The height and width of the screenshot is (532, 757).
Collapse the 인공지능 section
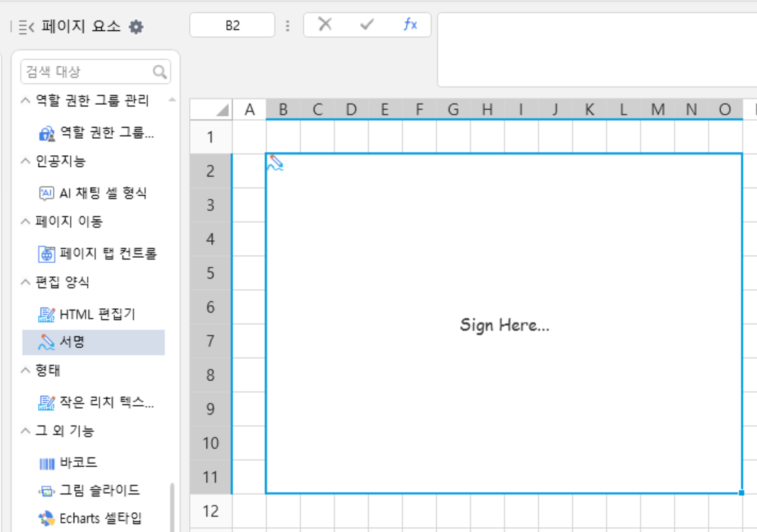pos(26,161)
